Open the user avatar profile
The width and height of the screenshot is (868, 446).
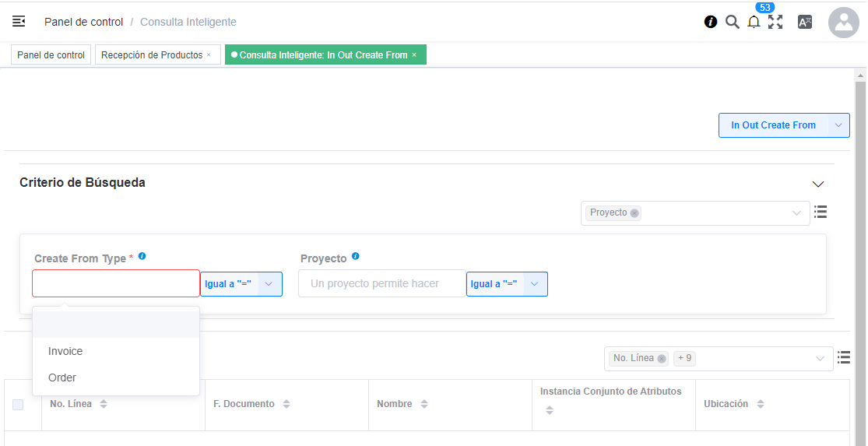click(843, 23)
